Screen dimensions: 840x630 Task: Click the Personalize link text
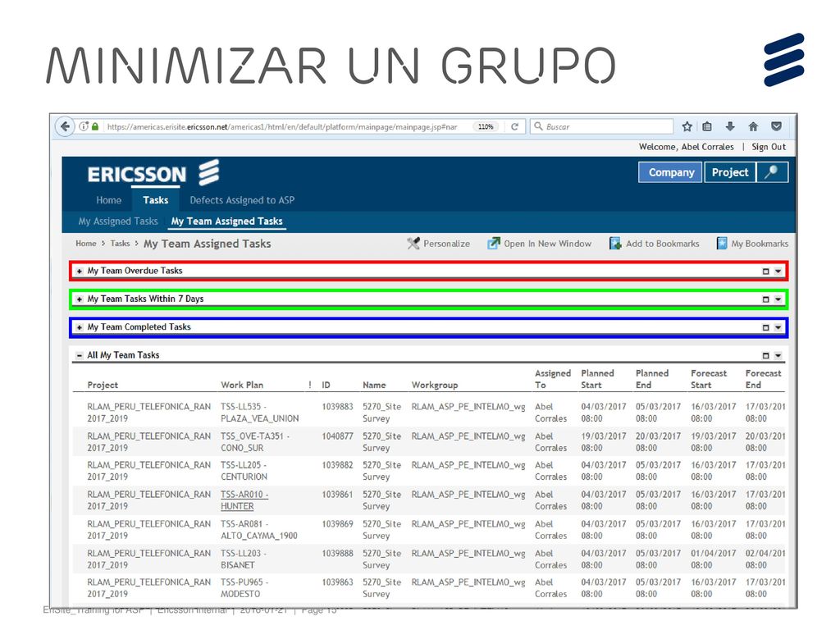point(446,244)
